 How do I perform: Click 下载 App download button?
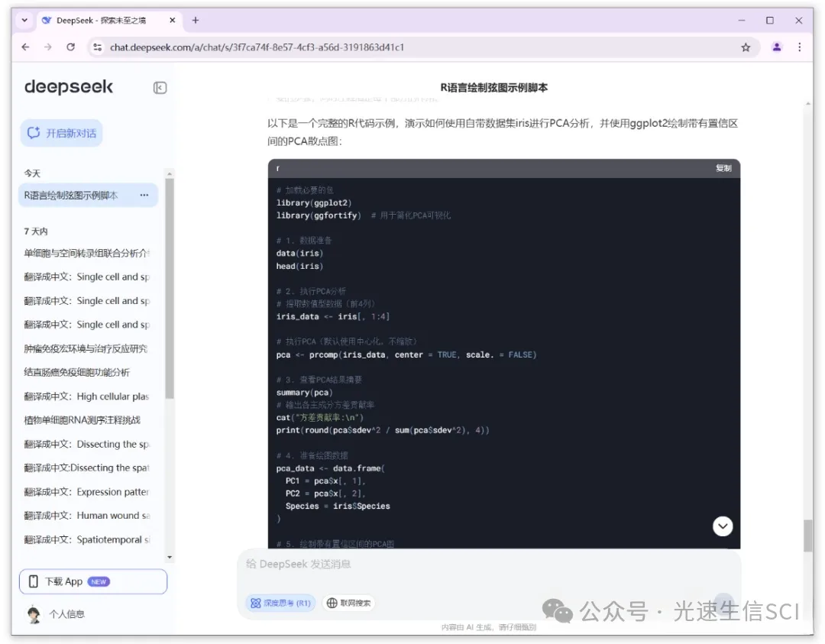(x=92, y=581)
